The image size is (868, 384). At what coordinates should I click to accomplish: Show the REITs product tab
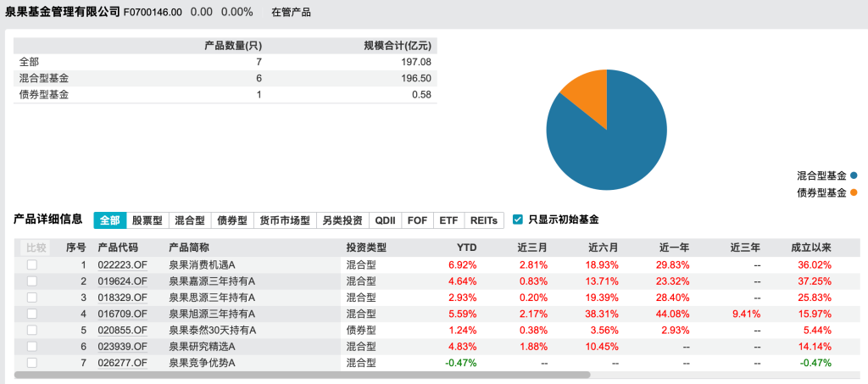coord(483,220)
